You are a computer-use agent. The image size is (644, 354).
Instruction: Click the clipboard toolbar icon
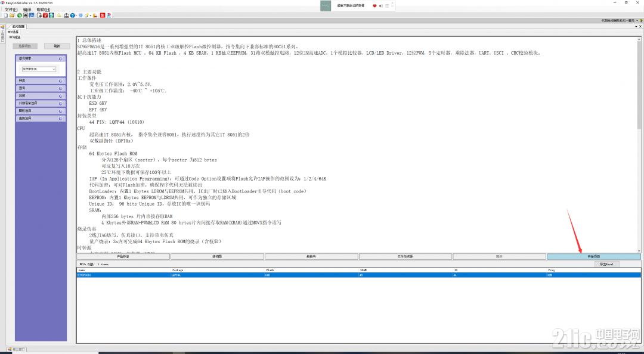point(67,15)
